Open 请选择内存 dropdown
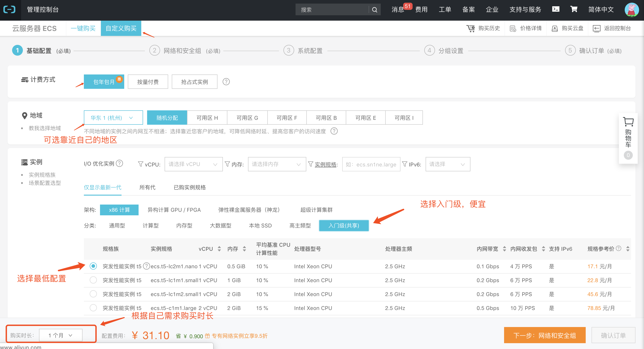Image resolution: width=644 pixels, height=349 pixels. (x=277, y=164)
